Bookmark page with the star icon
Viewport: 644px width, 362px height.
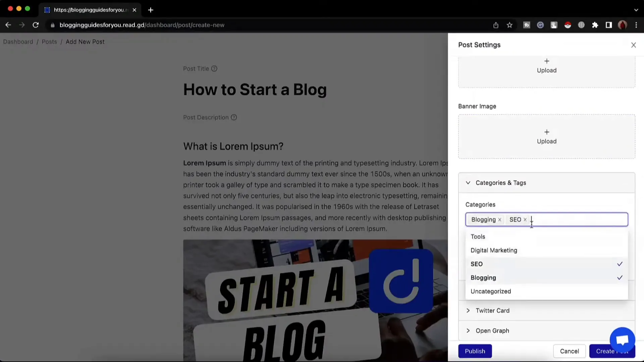509,25
